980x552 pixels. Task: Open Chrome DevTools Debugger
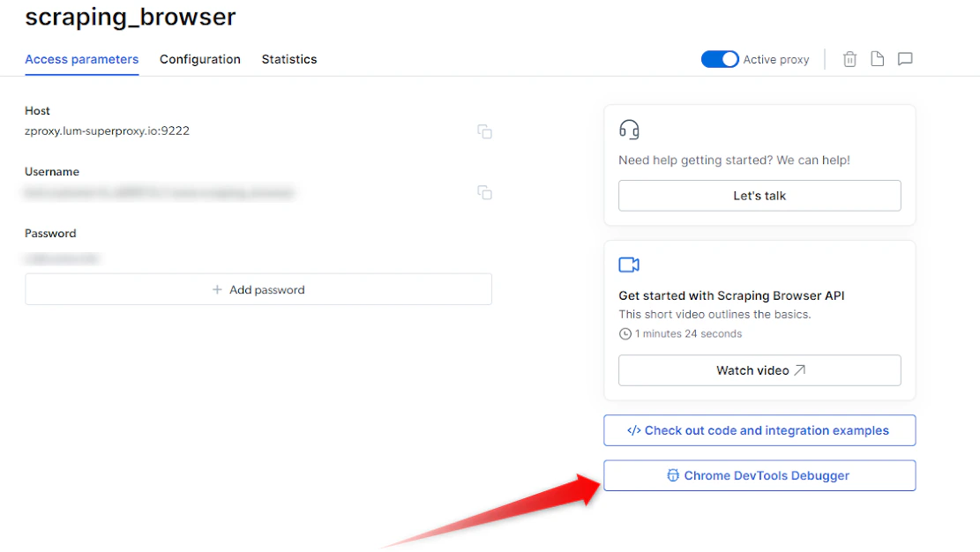coord(759,475)
